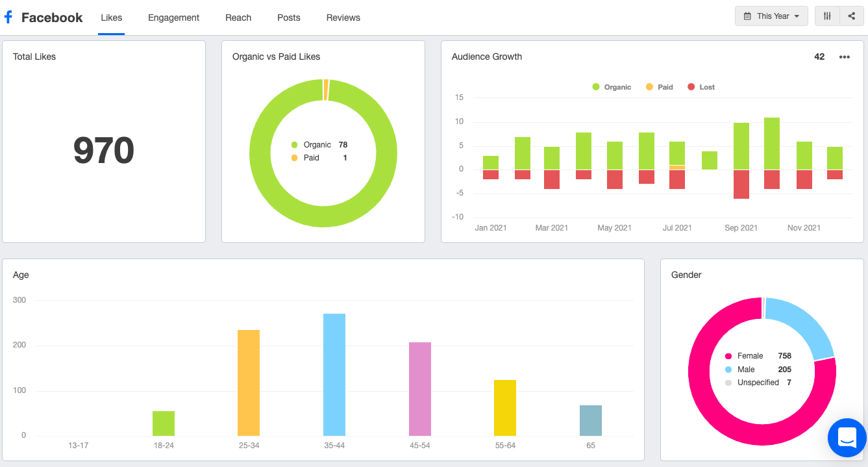This screenshot has height=467, width=868.
Task: Select the Reviews tab
Action: [343, 18]
